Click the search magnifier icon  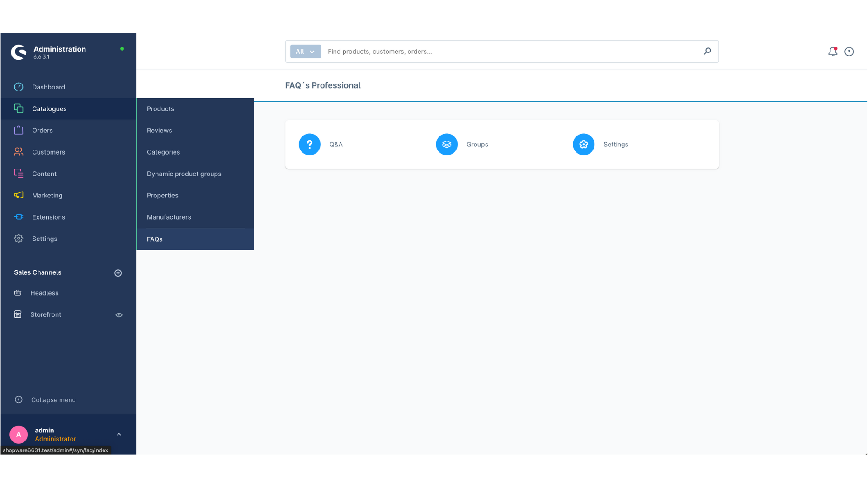tap(707, 52)
